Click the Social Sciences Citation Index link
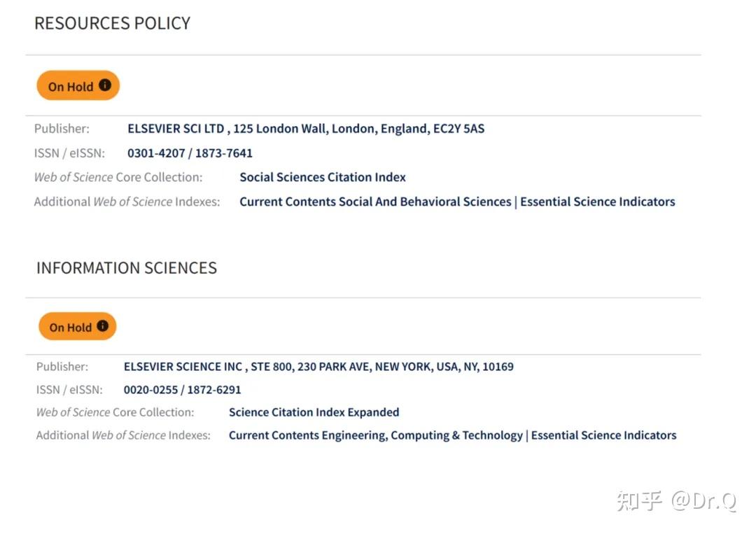The image size is (756, 534). (322, 177)
